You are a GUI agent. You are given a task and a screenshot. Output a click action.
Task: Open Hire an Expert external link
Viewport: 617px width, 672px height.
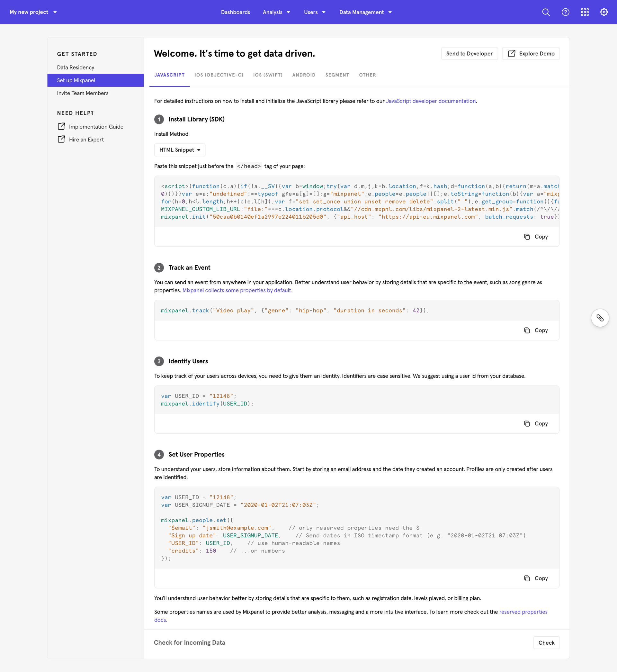pyautogui.click(x=61, y=139)
